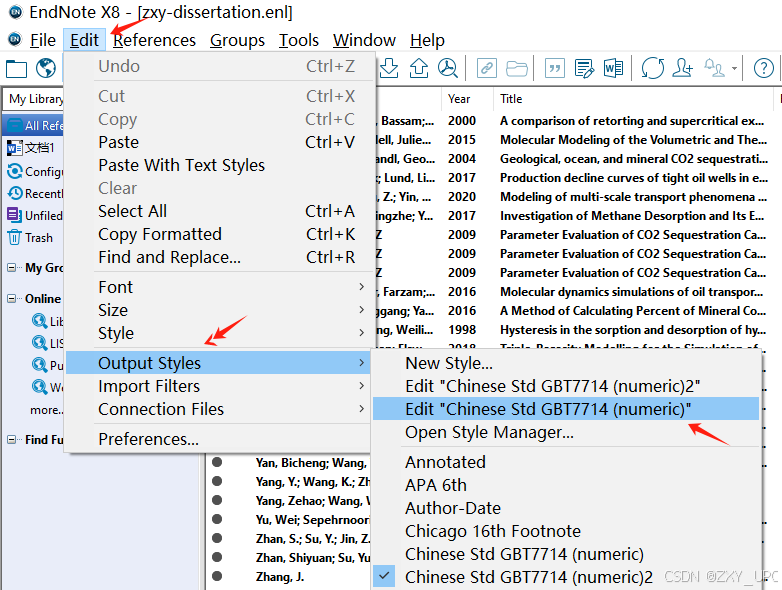This screenshot has height=590, width=782.
Task: Sort references by Year column header
Action: point(467,99)
